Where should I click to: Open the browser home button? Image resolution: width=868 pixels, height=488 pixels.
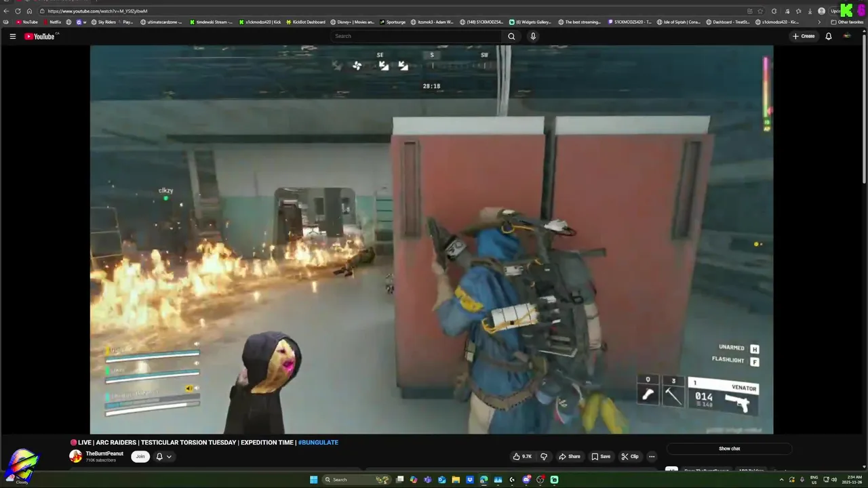[29, 11]
